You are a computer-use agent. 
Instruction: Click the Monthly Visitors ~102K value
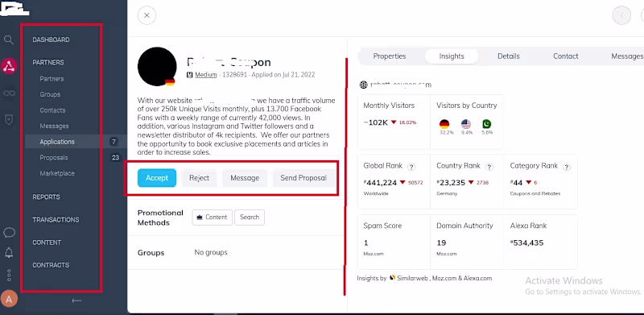(x=375, y=122)
